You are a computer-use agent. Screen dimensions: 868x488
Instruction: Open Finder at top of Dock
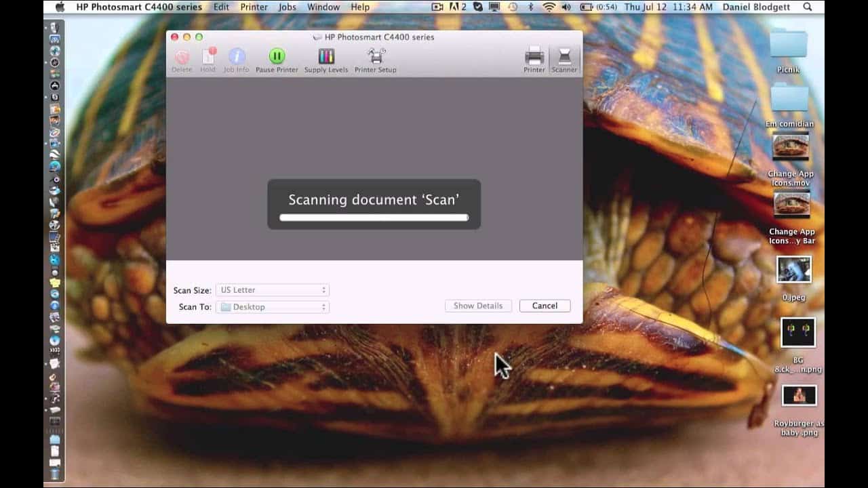coord(55,28)
